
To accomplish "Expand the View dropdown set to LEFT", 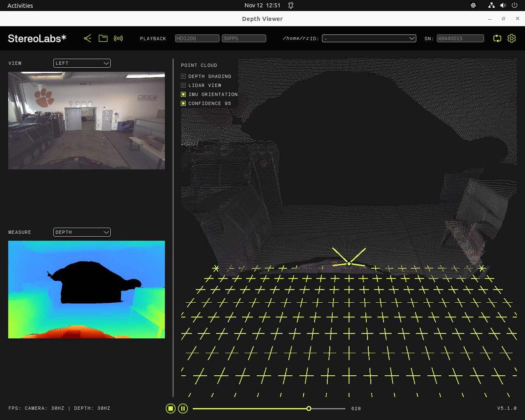I will tap(82, 63).
